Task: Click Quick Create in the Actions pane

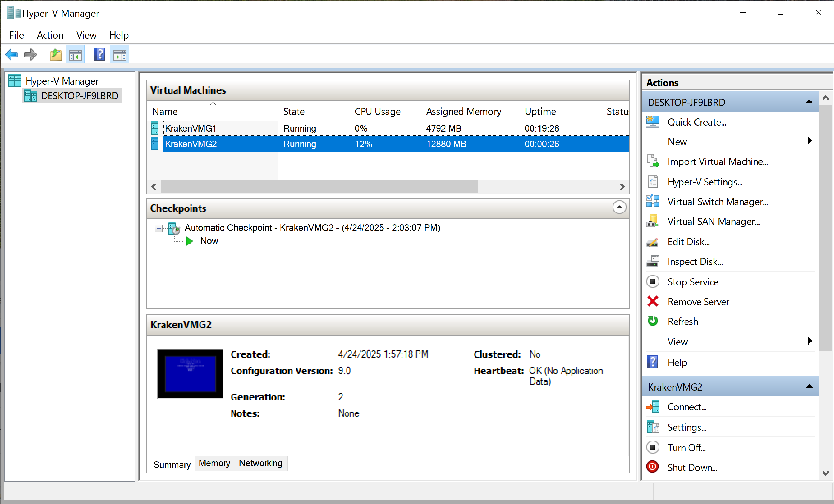Action: (697, 122)
